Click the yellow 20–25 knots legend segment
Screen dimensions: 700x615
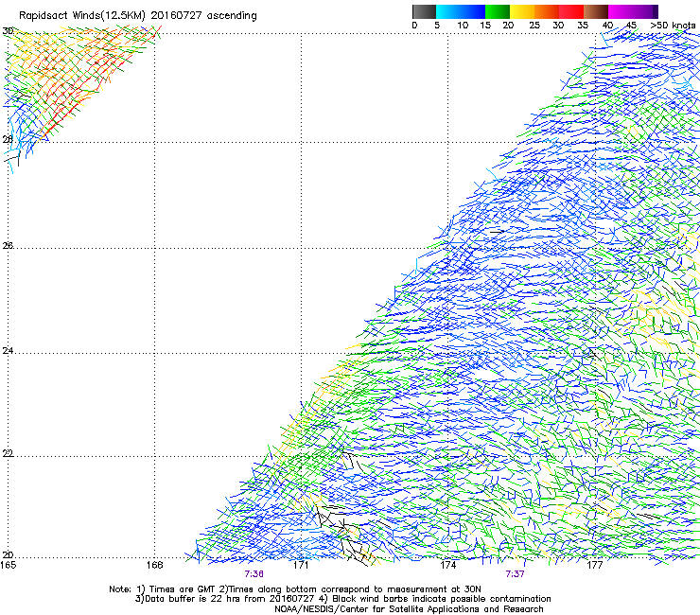tap(522, 11)
